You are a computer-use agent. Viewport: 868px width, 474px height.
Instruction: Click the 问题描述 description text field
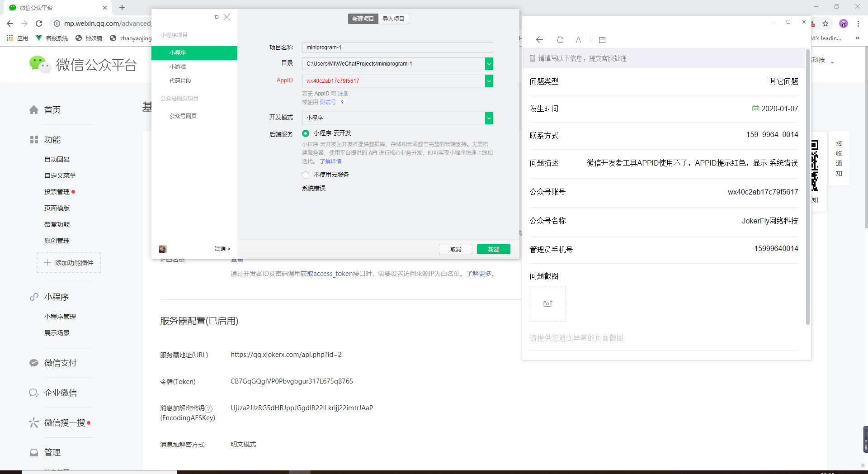tap(692, 163)
